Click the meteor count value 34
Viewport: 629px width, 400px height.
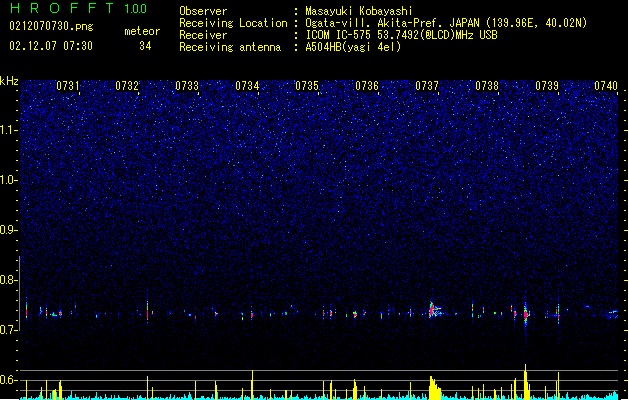click(145, 46)
